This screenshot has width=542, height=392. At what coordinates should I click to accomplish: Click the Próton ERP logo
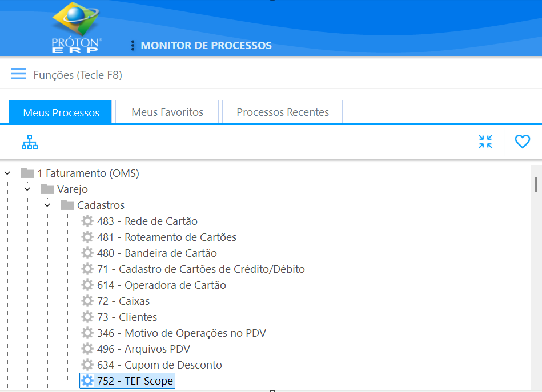click(77, 27)
